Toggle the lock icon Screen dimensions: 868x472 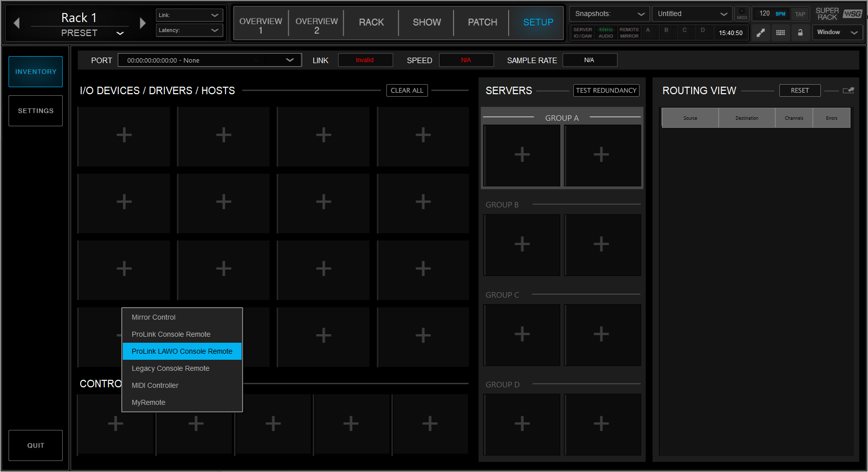pyautogui.click(x=800, y=33)
